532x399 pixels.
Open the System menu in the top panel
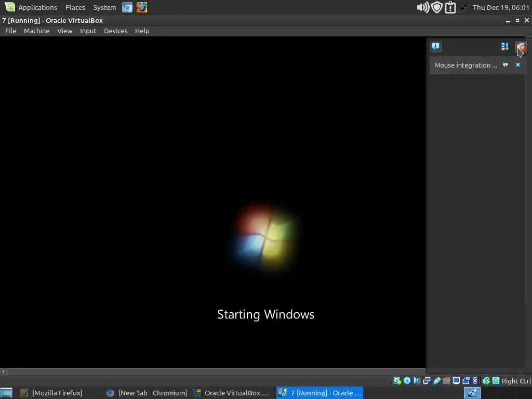click(104, 7)
